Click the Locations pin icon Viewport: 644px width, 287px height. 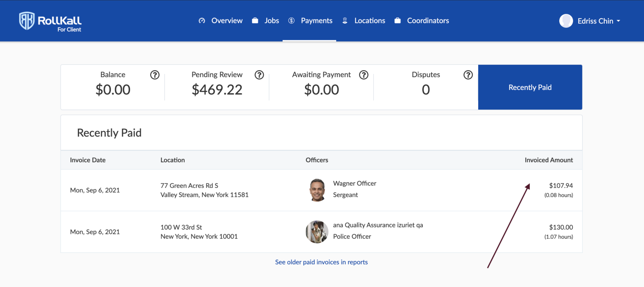[345, 21]
